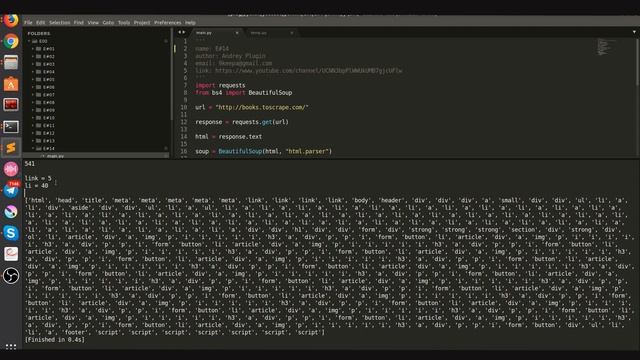Open the Edit menu
Screen dimensions: 640x360
pos(40,22)
